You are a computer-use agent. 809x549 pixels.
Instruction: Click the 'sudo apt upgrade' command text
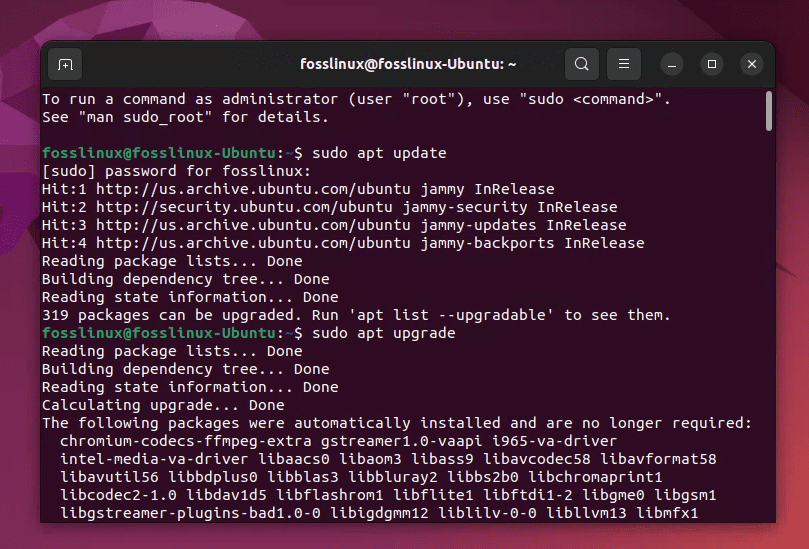click(383, 333)
